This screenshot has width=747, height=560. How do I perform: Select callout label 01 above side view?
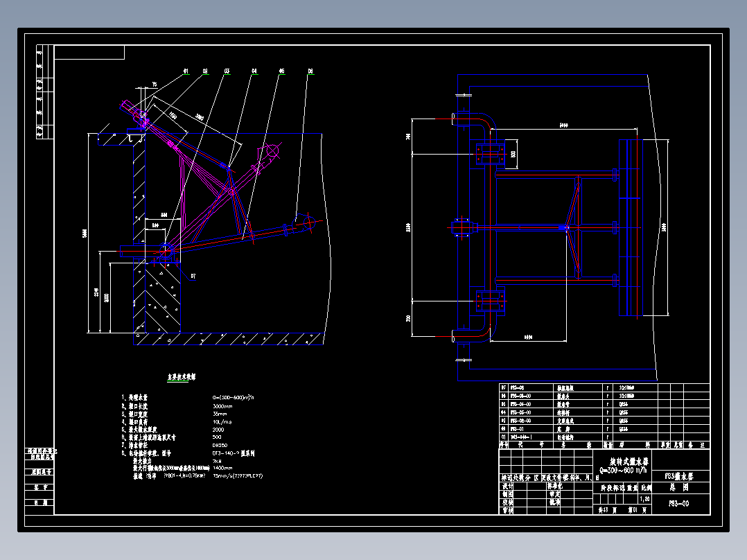point(185,71)
